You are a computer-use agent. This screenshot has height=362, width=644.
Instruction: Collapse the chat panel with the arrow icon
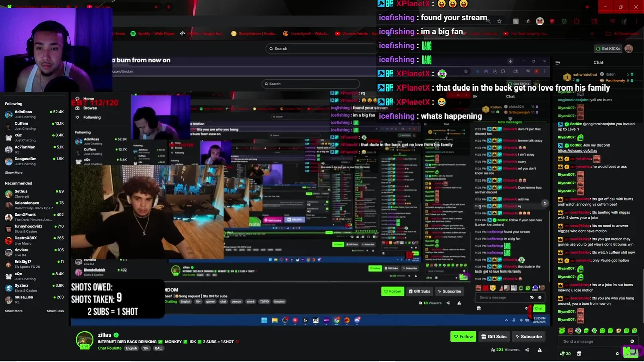pos(558,62)
